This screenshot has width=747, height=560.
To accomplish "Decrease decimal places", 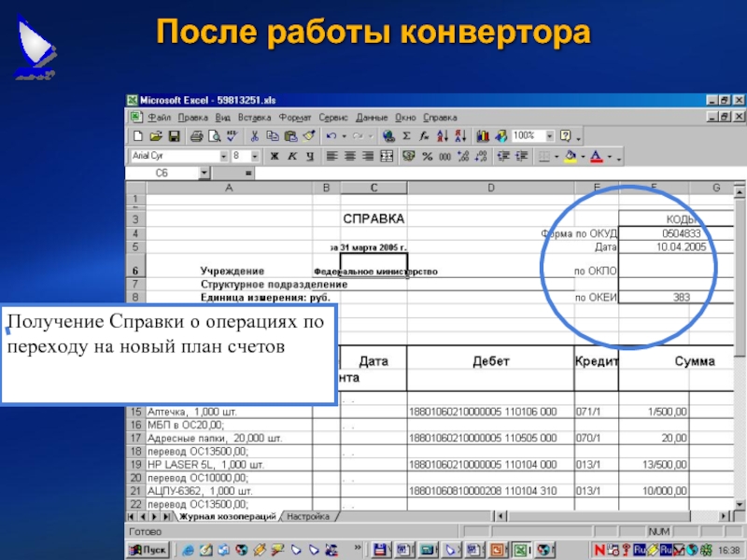I will click(x=481, y=156).
